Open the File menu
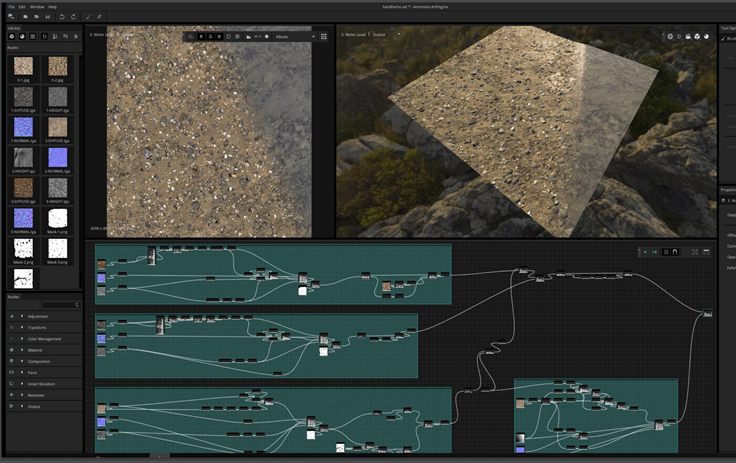The image size is (736, 463). (11, 7)
